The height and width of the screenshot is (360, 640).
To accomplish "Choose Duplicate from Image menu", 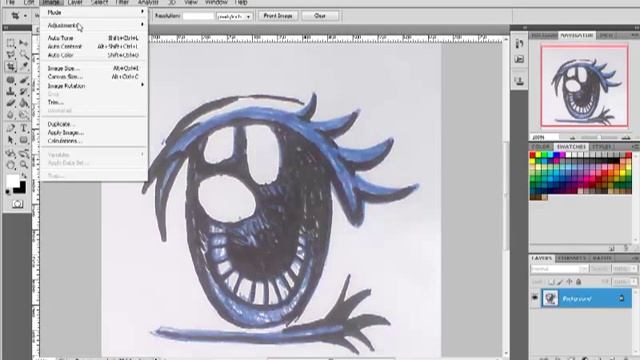I will coord(94,124).
